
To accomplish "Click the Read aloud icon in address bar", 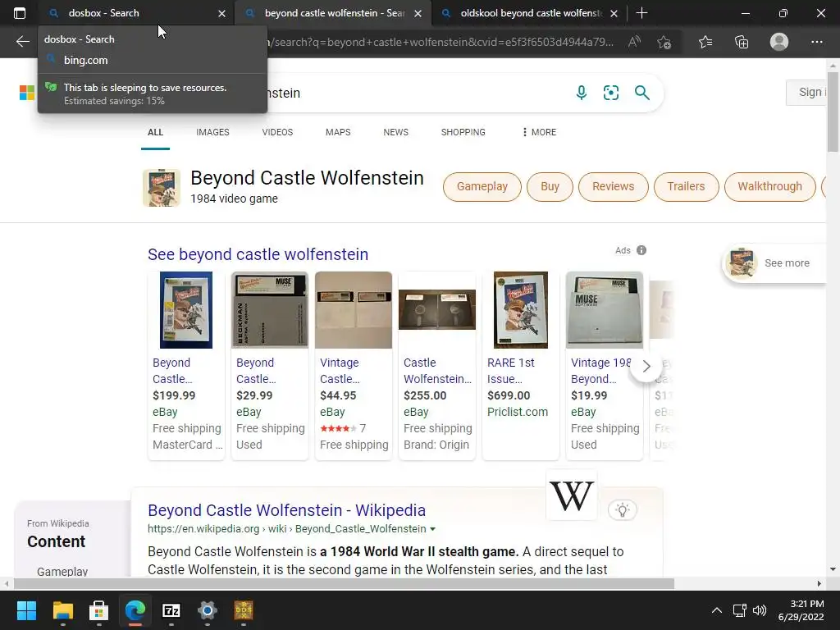I will tap(634, 42).
